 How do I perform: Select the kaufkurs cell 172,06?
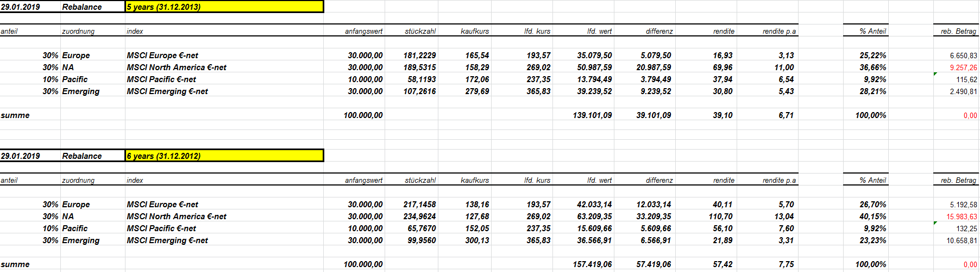pyautogui.click(x=477, y=79)
